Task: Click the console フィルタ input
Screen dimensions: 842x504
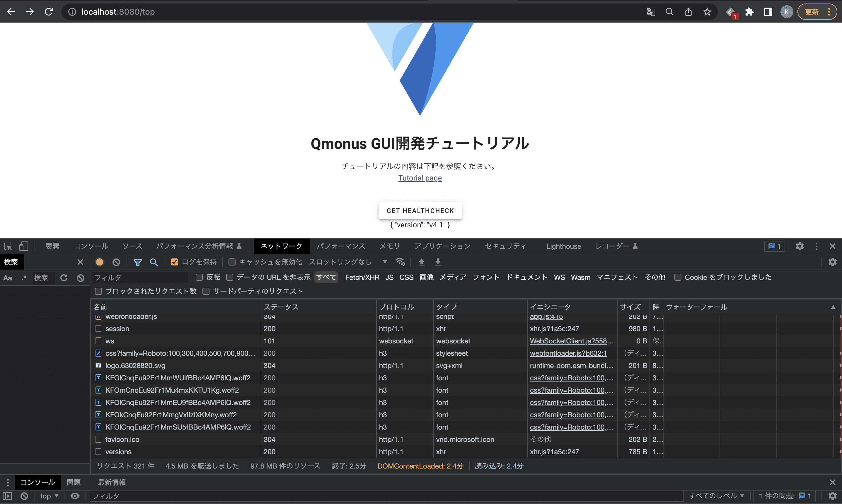Action: (386, 496)
